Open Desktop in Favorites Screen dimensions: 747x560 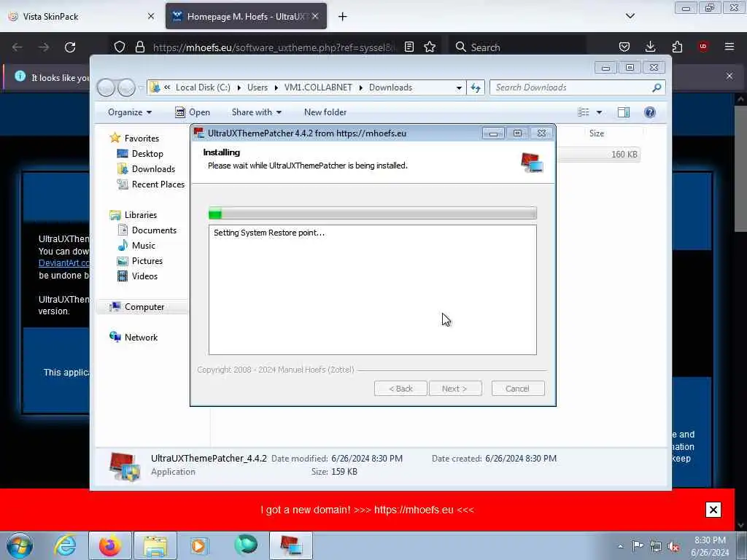(x=141, y=154)
